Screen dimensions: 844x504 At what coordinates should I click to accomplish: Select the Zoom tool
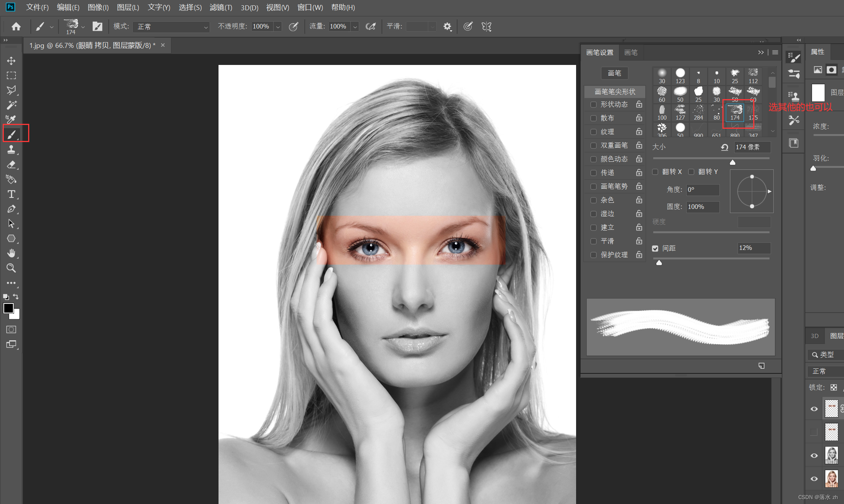11,268
